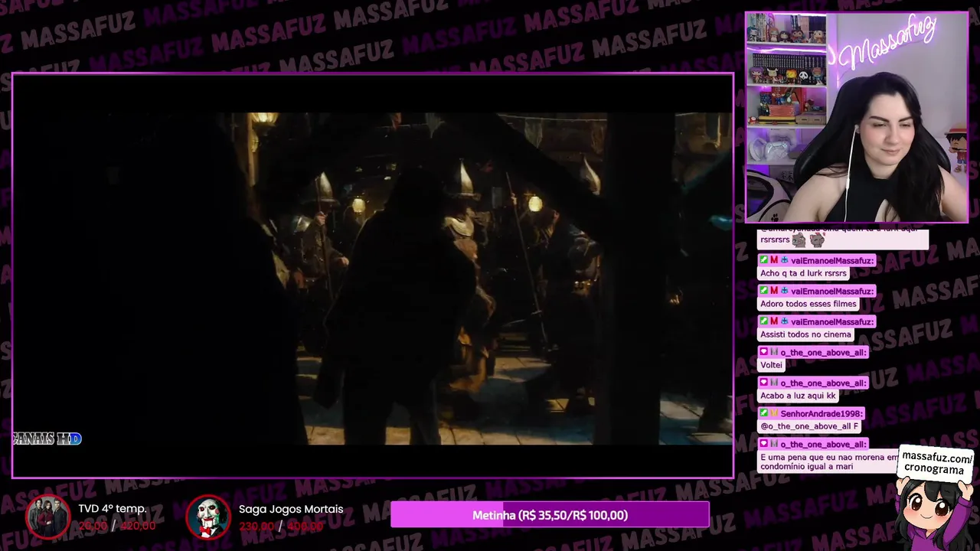Click username above 'Assisti todos no cinema'
The height and width of the screenshot is (551, 980).
click(832, 321)
